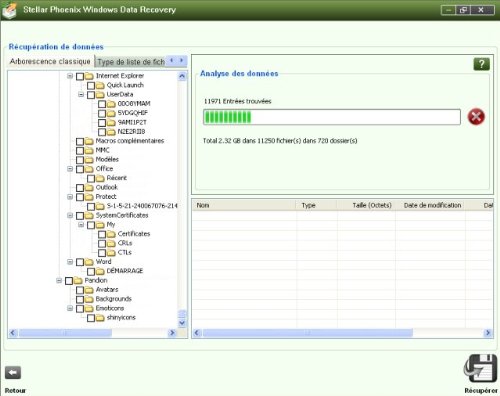Click the green scan progress bar
500x396 pixels.
332,117
